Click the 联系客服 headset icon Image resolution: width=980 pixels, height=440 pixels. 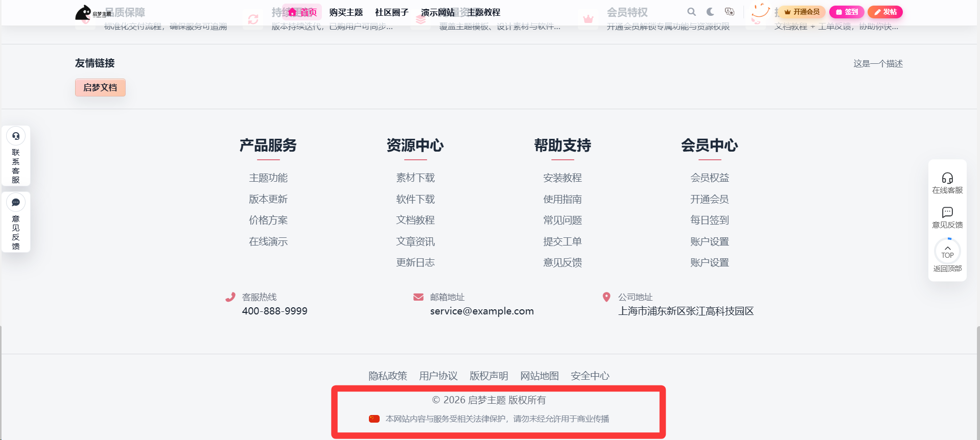16,136
